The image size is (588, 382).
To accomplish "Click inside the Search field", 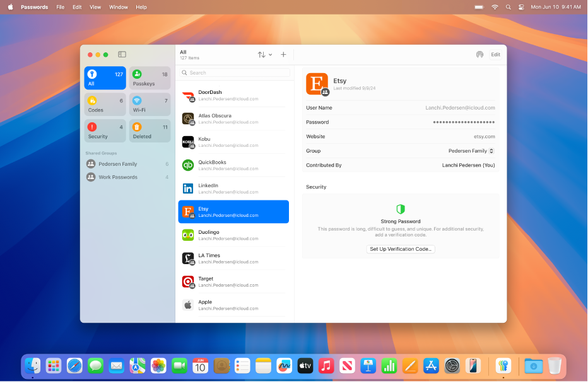I will [x=233, y=72].
